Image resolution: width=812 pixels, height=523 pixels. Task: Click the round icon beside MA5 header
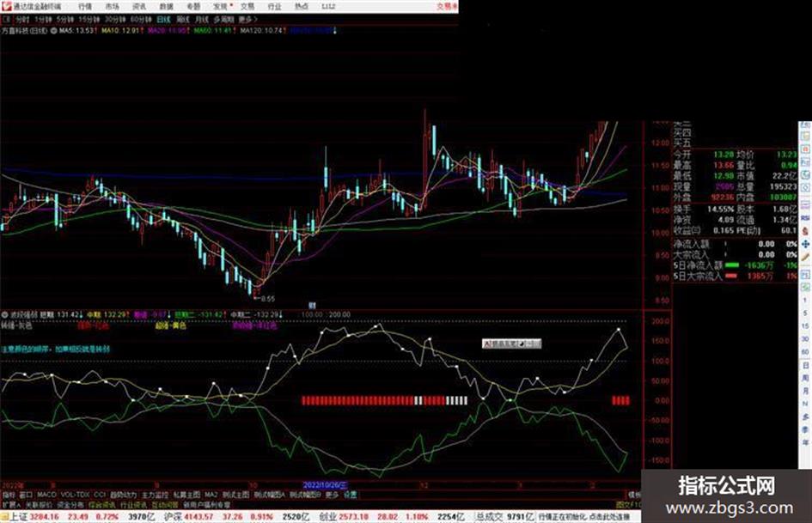pos(54,31)
